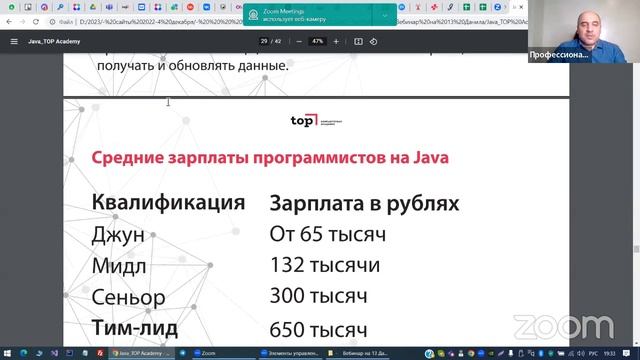The width and height of the screenshot is (640, 360).
Task: Click the 'Джун' row label
Action: tap(118, 235)
